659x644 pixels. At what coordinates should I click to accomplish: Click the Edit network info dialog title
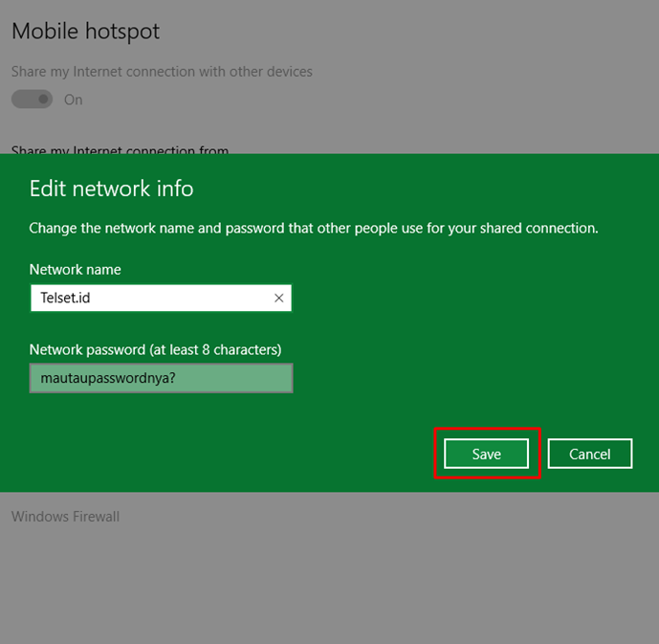pos(111,189)
